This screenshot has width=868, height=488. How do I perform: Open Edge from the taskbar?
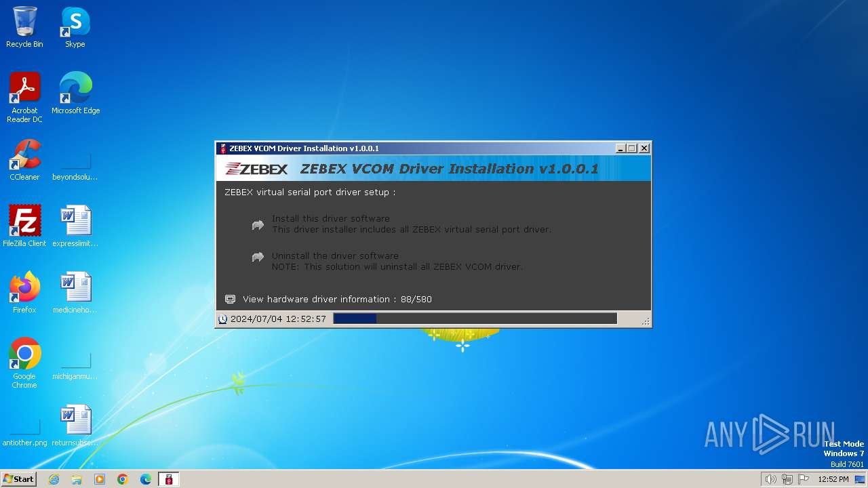click(x=146, y=479)
